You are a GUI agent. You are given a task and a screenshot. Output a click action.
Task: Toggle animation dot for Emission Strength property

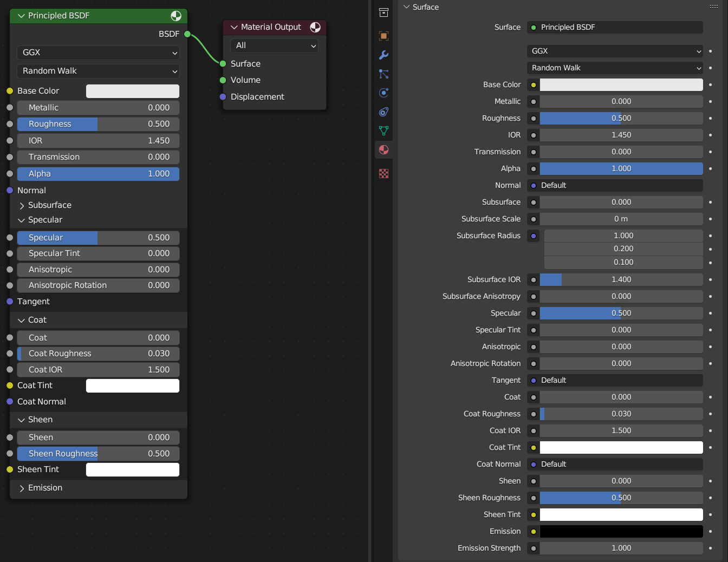point(710,548)
